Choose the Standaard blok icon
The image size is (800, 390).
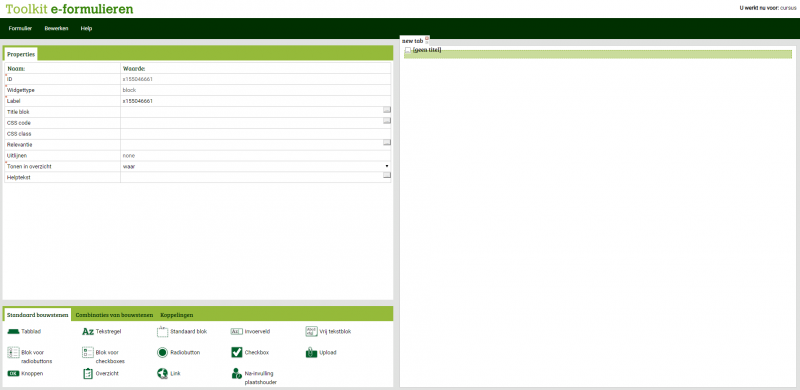[x=162, y=331]
